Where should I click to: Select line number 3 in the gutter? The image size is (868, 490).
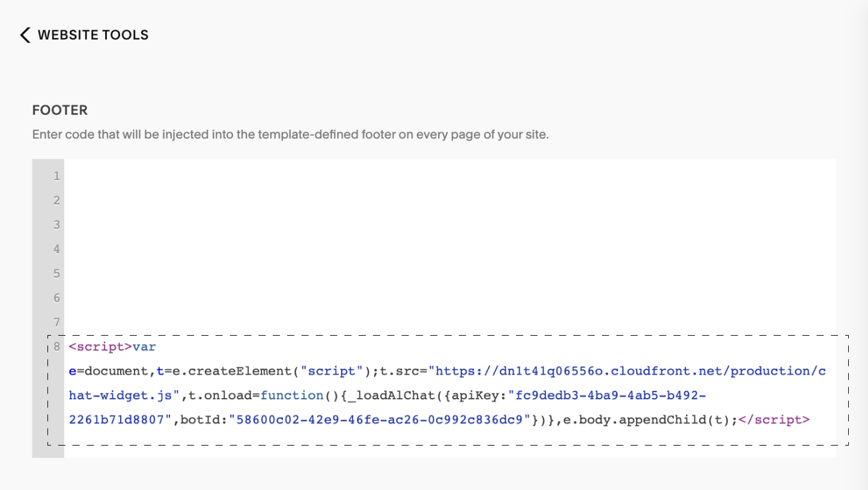click(x=57, y=225)
